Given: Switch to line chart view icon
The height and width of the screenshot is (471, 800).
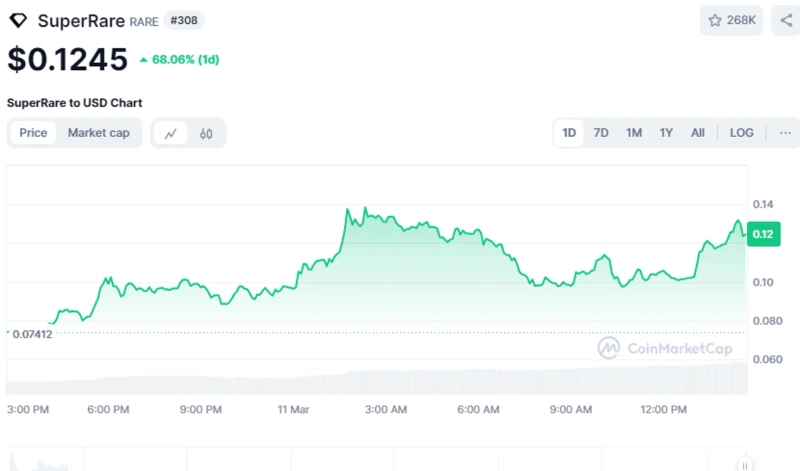Looking at the screenshot, I should (x=171, y=133).
